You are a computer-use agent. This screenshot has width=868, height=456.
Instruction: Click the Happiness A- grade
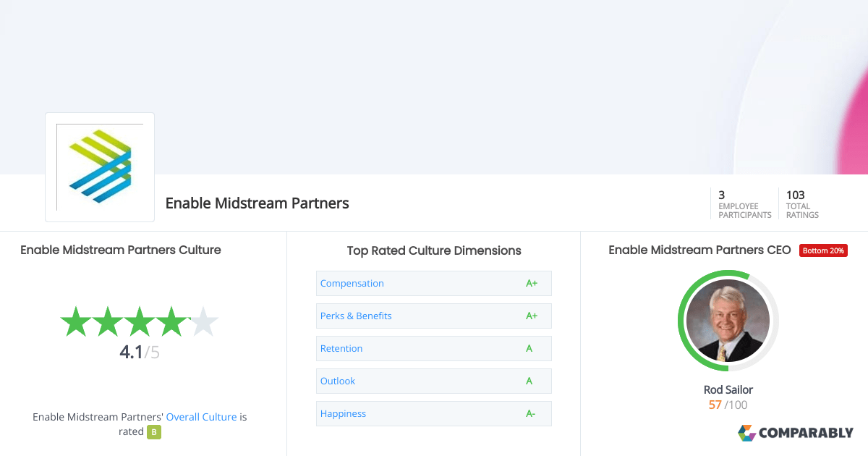click(x=532, y=414)
